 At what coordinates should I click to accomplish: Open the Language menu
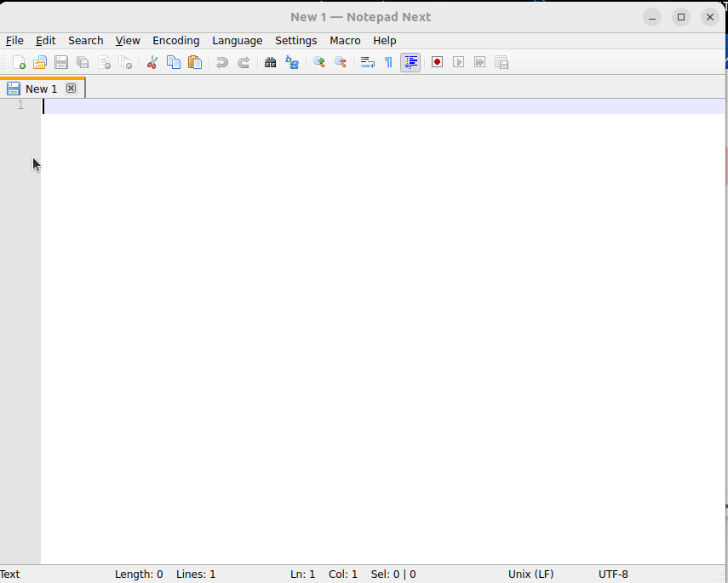238,41
